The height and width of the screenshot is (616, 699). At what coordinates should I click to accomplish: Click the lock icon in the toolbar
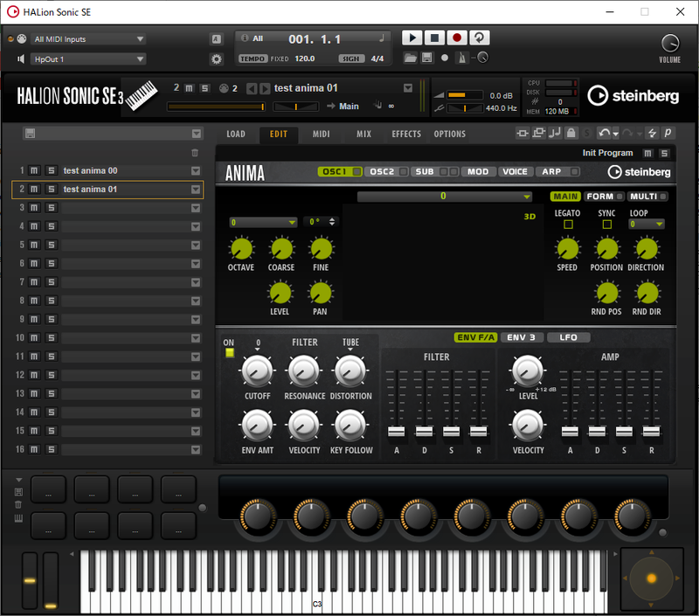click(x=571, y=134)
